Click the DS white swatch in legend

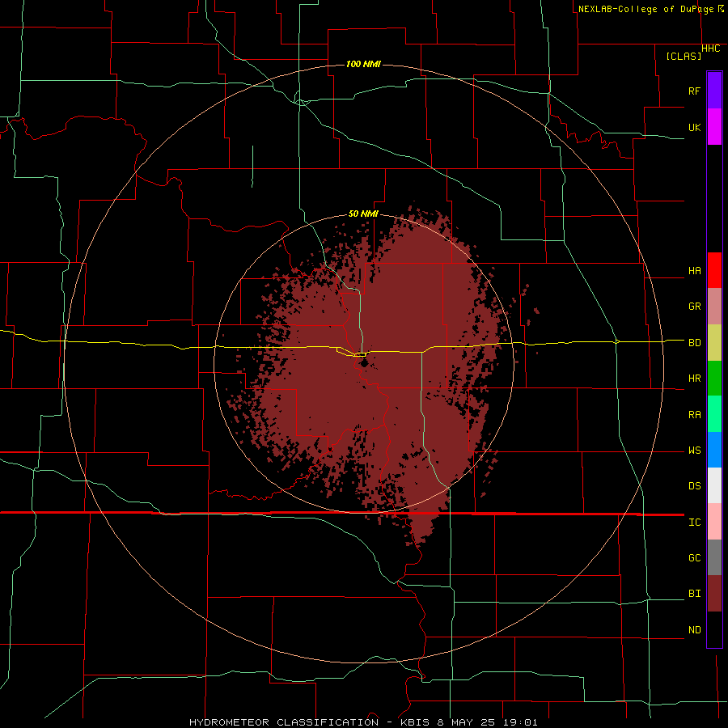(x=714, y=485)
